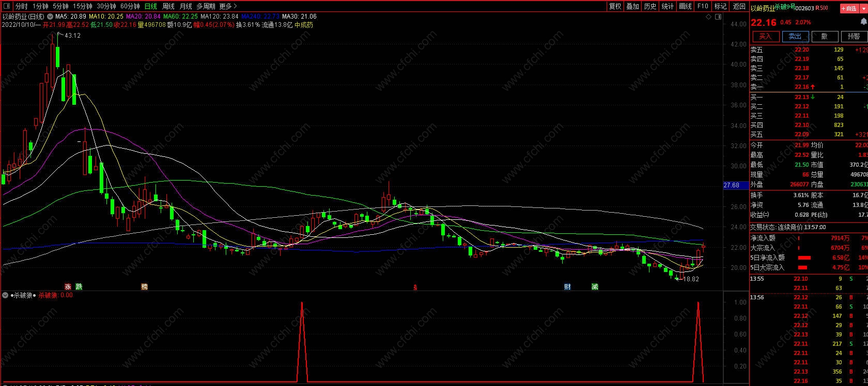868x386 pixels.
Task: Add stock with +自选 button
Action: tap(848, 8)
